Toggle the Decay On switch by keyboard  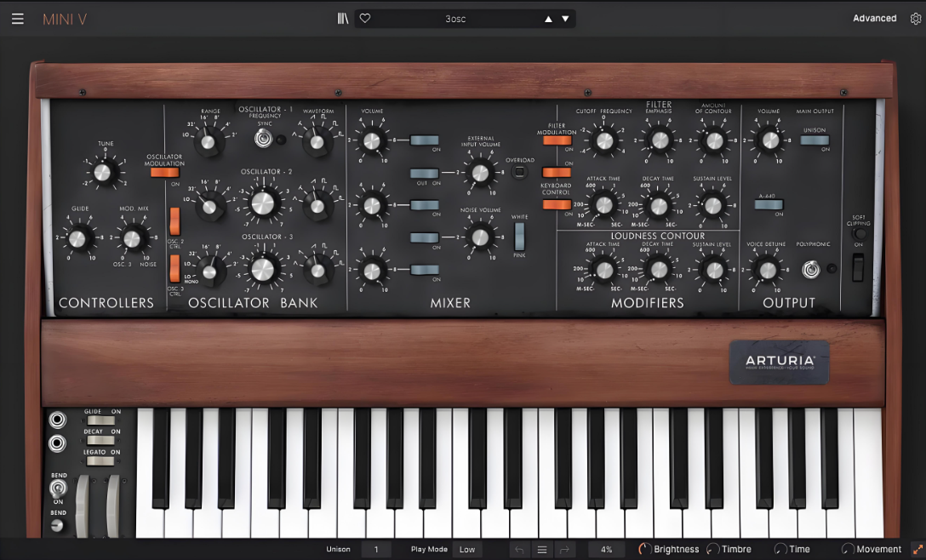101,441
